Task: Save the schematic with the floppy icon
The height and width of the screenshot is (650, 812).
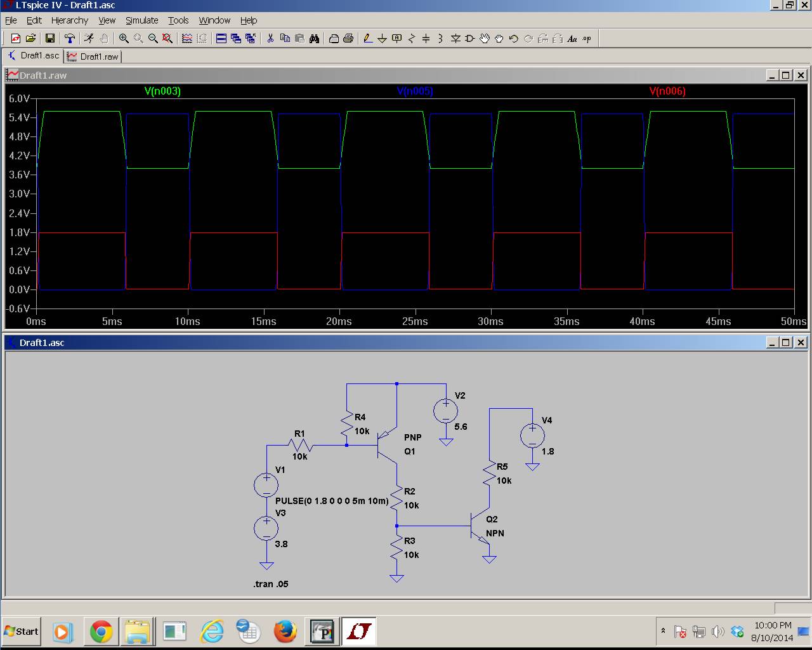Action: pos(50,39)
